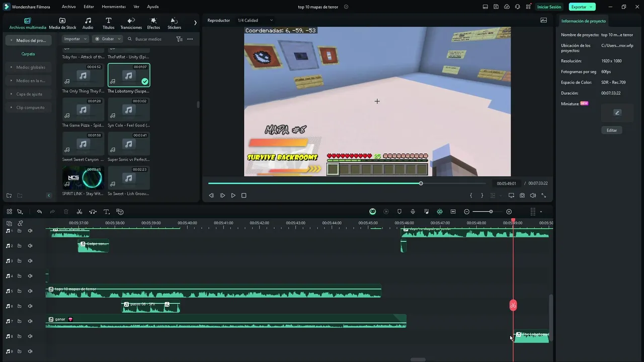Click the Editar thumbnail button
The height and width of the screenshot is (362, 644).
(x=612, y=130)
